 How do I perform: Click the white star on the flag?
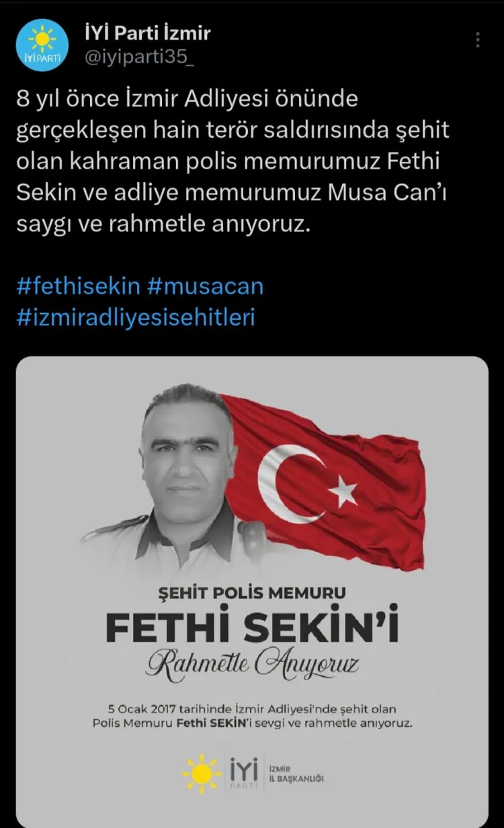pyautogui.click(x=343, y=491)
